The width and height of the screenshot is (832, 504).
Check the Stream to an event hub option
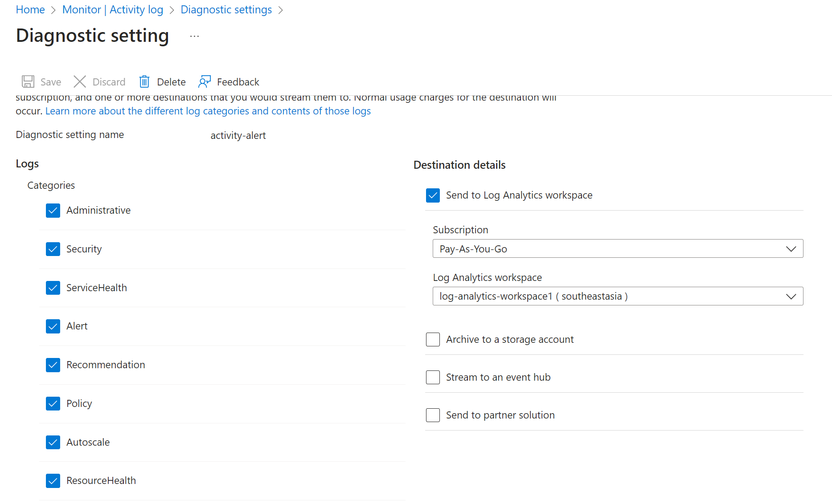pos(433,377)
